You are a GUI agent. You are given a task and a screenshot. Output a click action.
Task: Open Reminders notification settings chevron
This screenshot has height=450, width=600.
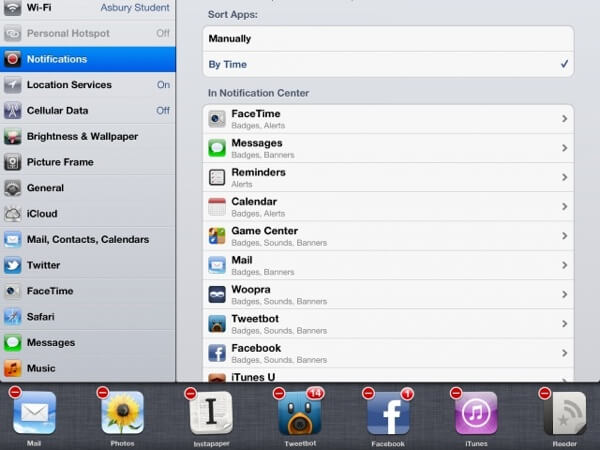564,177
